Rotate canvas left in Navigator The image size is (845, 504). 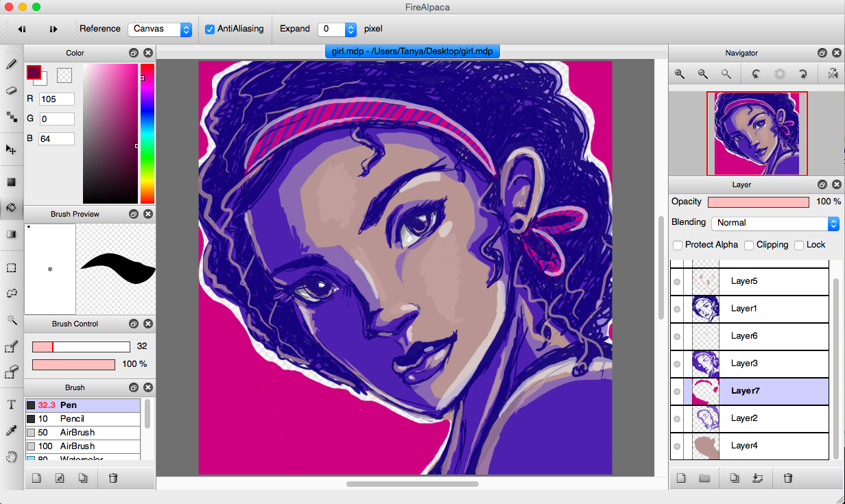(x=756, y=74)
